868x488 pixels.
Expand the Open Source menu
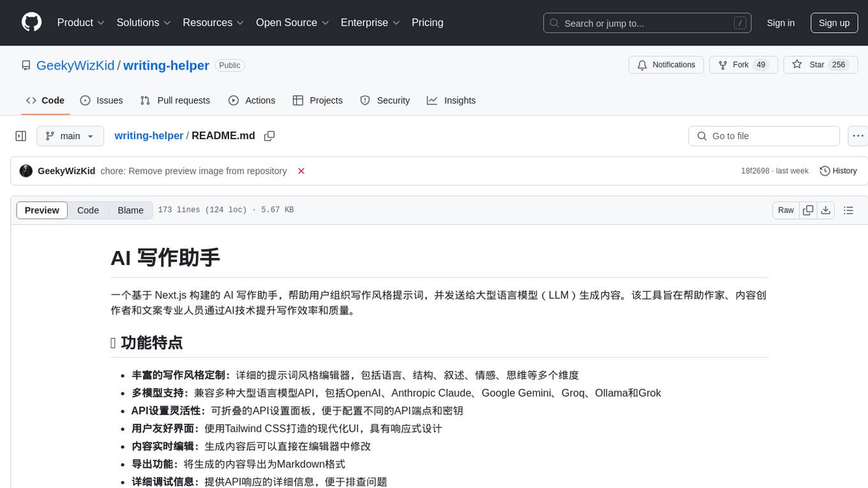tap(292, 22)
